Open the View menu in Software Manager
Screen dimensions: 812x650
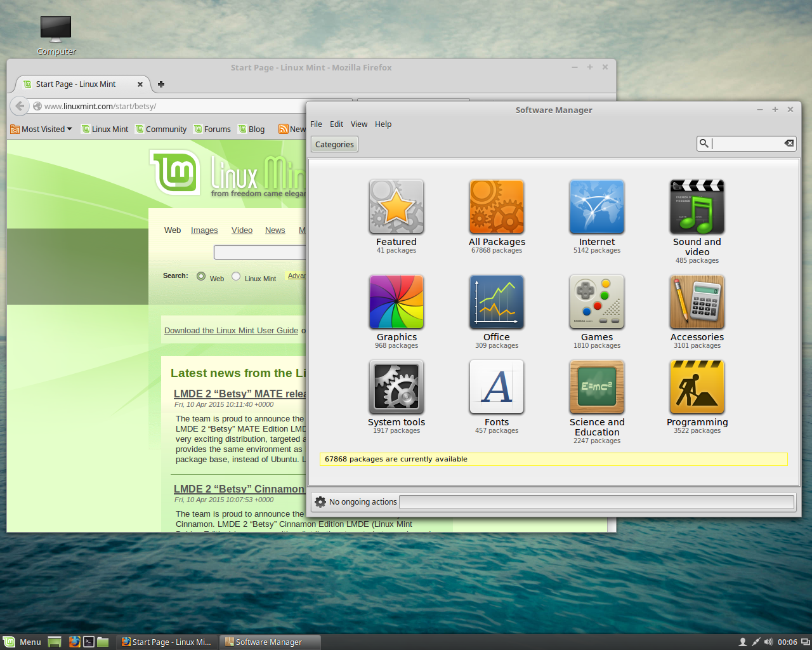(359, 124)
